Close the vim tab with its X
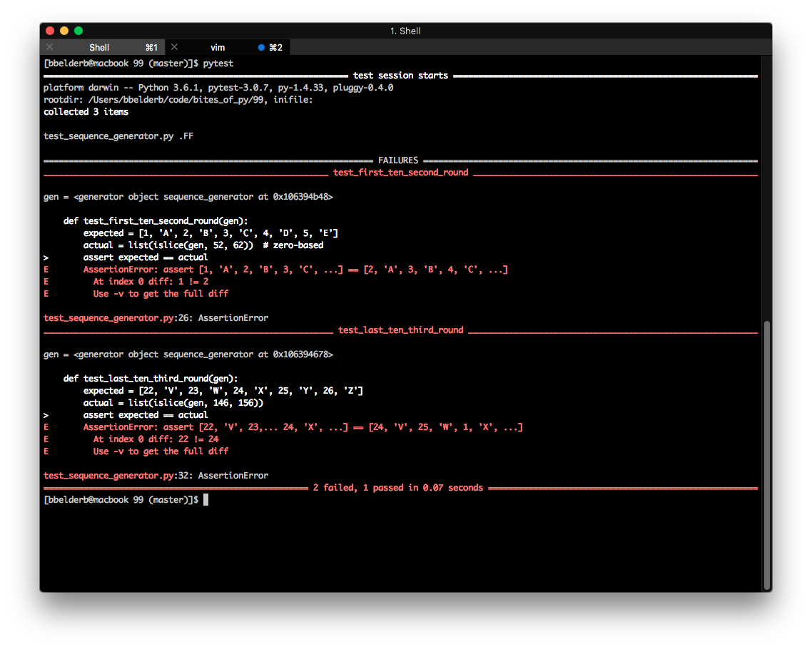 point(174,47)
